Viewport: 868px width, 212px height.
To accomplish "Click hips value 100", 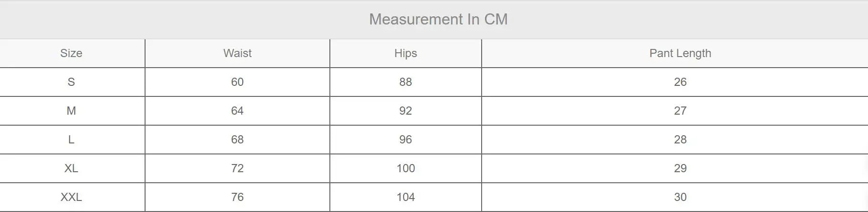I will pos(406,168).
